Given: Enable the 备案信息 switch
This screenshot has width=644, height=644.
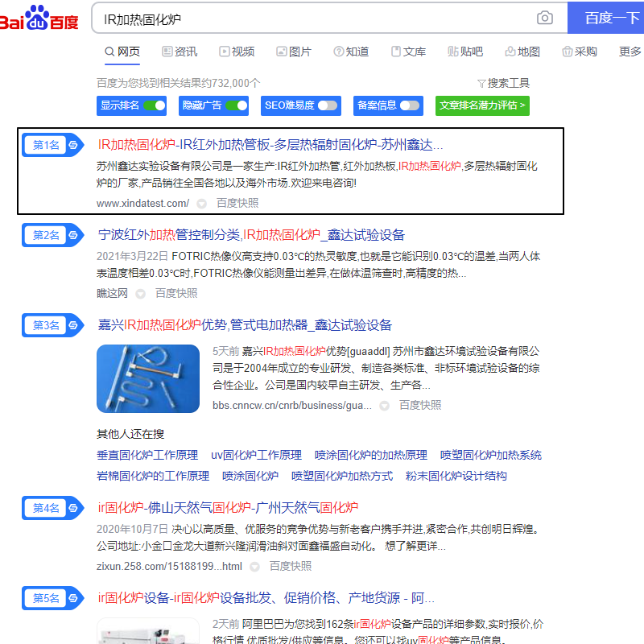Looking at the screenshot, I should [410, 105].
